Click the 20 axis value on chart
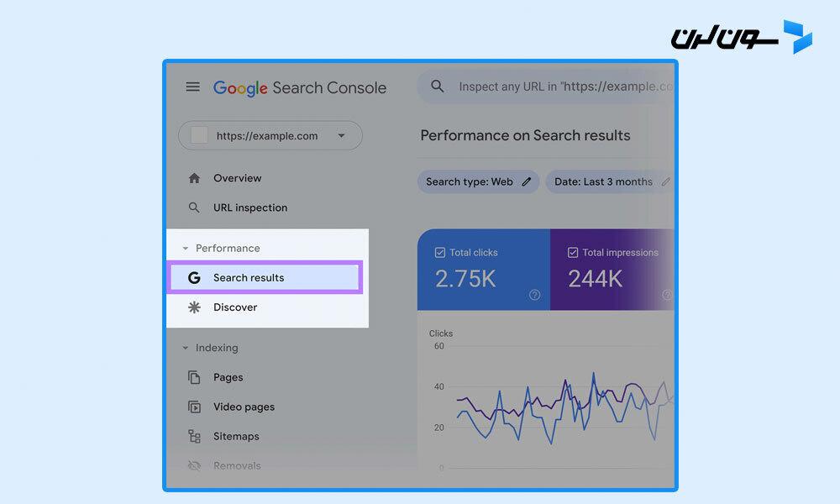Viewport: 840px width, 504px height. click(438, 428)
